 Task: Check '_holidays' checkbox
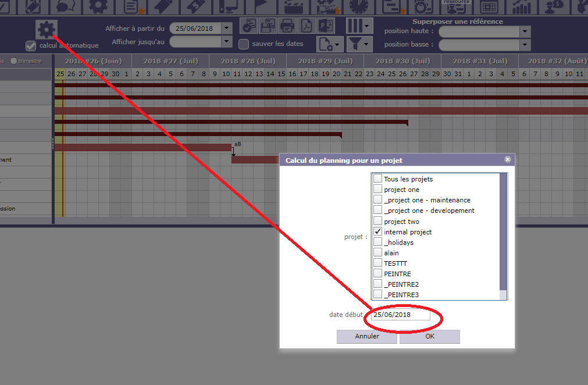tap(377, 242)
